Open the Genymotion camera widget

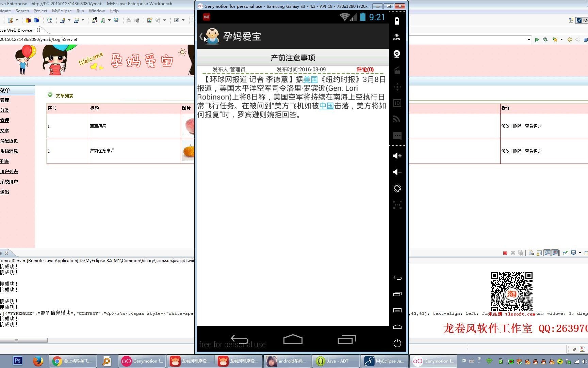396,54
